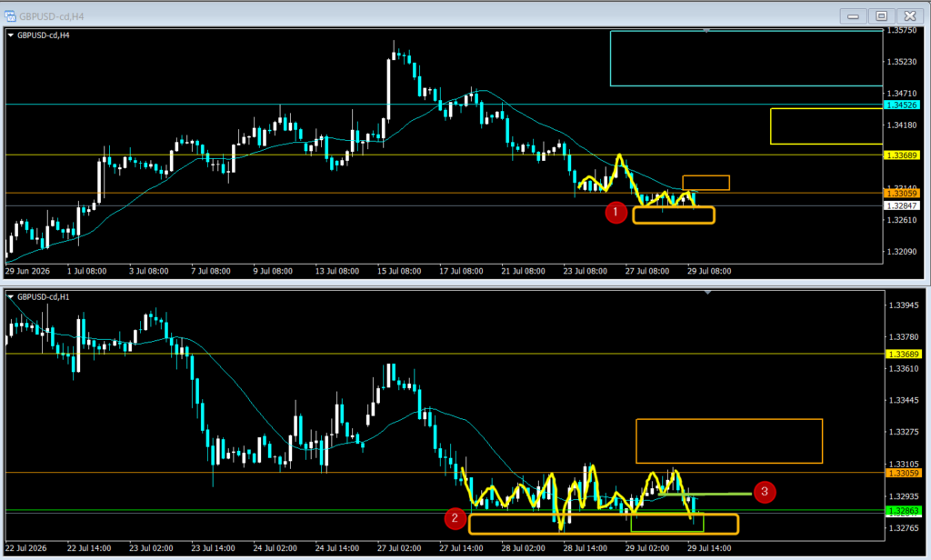931x560 pixels.
Task: Click the chart window icon in the title bar
Action: point(10,16)
